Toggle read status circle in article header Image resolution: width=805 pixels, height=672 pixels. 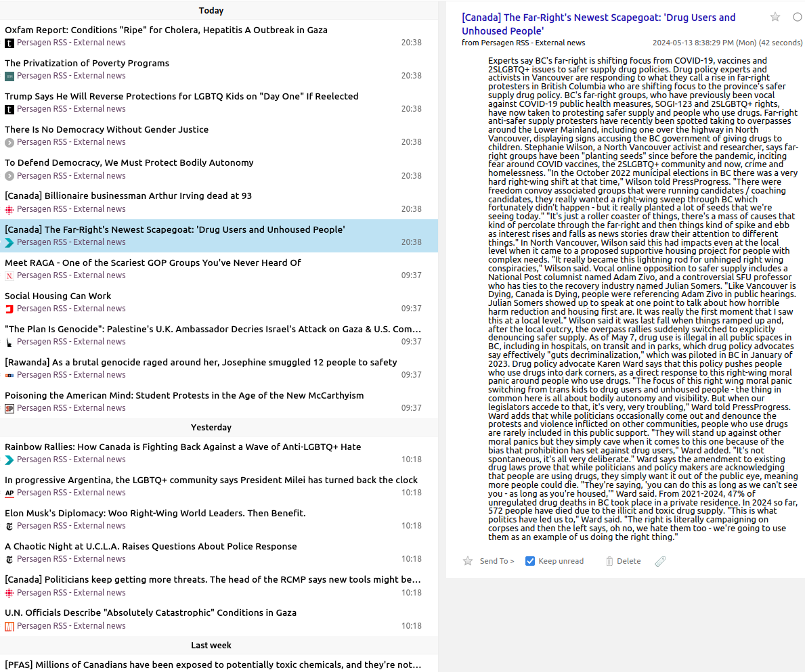tap(798, 18)
